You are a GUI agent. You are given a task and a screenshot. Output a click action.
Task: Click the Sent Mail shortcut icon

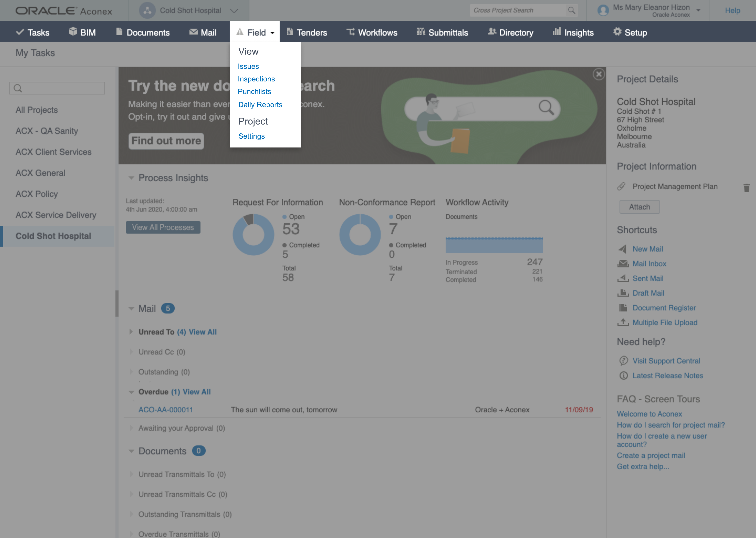[x=623, y=278]
